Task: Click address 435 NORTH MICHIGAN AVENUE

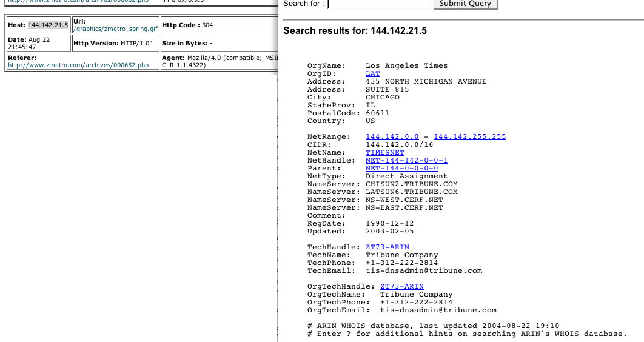Action: pyautogui.click(x=426, y=81)
